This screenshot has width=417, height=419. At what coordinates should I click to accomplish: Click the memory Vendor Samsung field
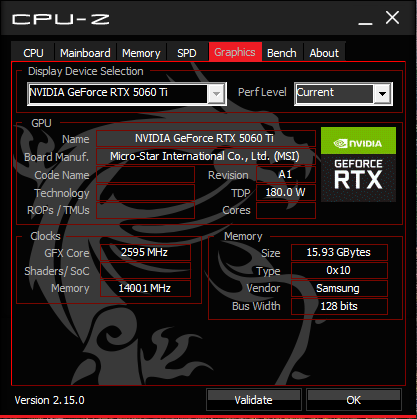[339, 288]
